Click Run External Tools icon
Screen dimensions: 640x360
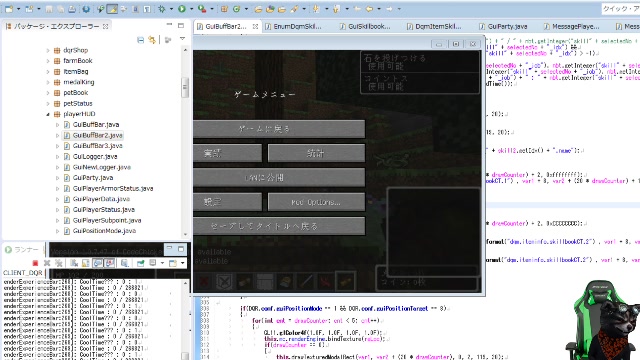[202, 9]
